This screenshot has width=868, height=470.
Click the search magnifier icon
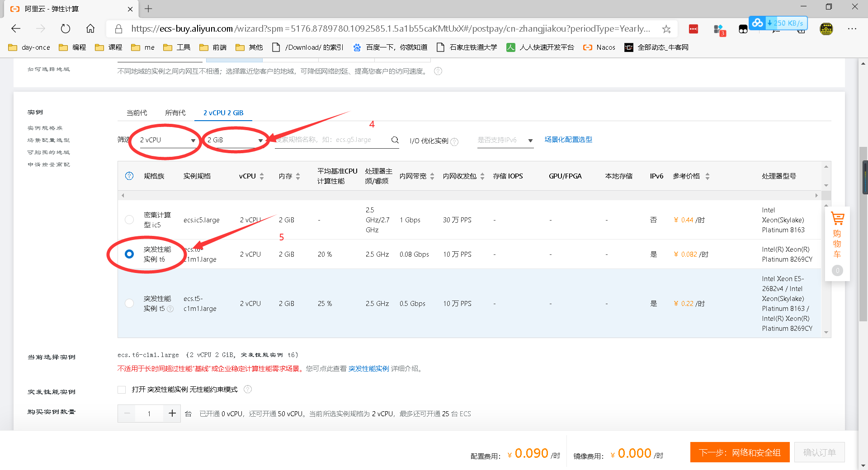pyautogui.click(x=395, y=140)
